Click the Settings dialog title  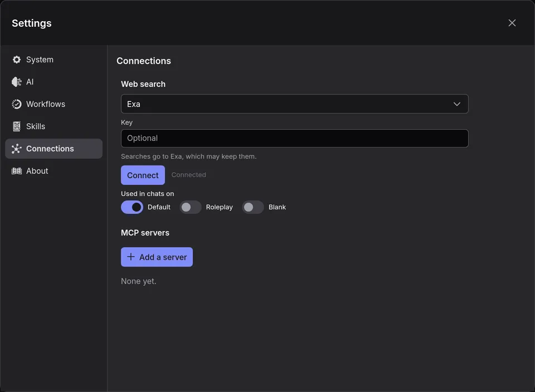click(x=32, y=23)
